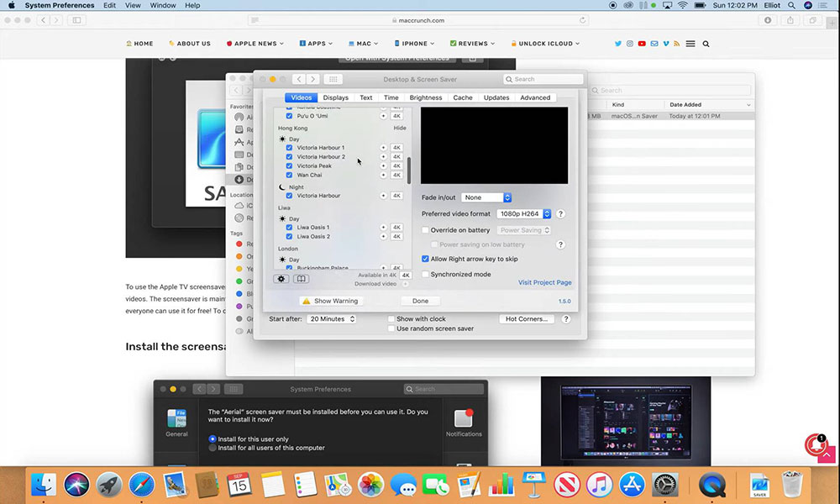
Task: Reload the Safari page
Action: (582, 20)
